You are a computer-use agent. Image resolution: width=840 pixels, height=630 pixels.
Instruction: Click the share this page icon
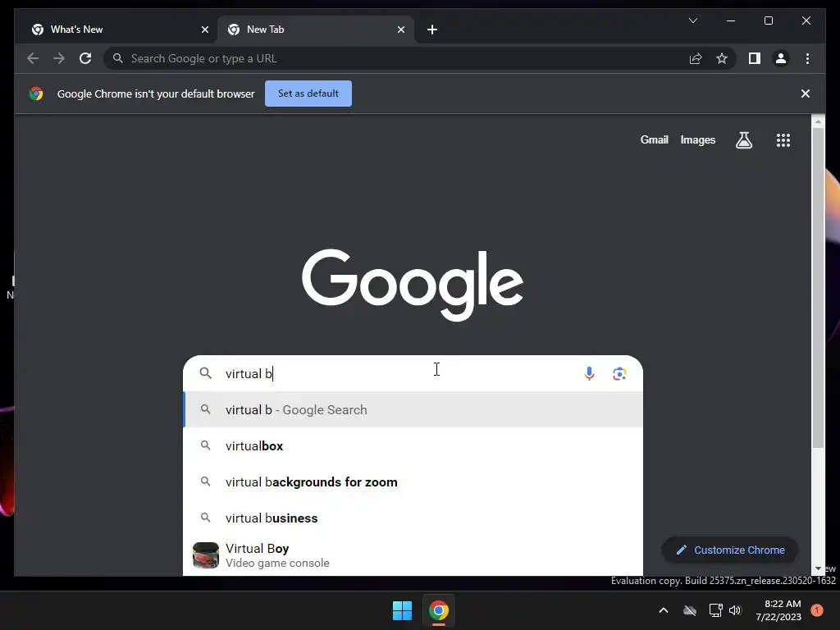696,58
